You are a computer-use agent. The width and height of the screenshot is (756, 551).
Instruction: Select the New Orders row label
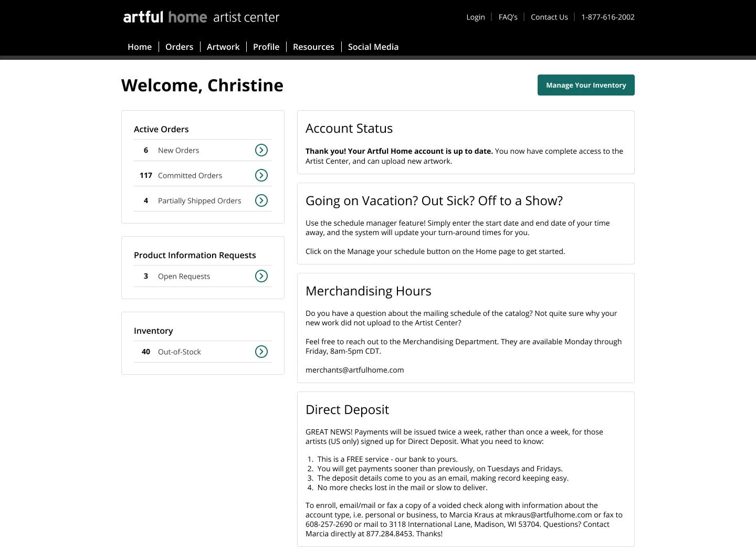coord(178,151)
